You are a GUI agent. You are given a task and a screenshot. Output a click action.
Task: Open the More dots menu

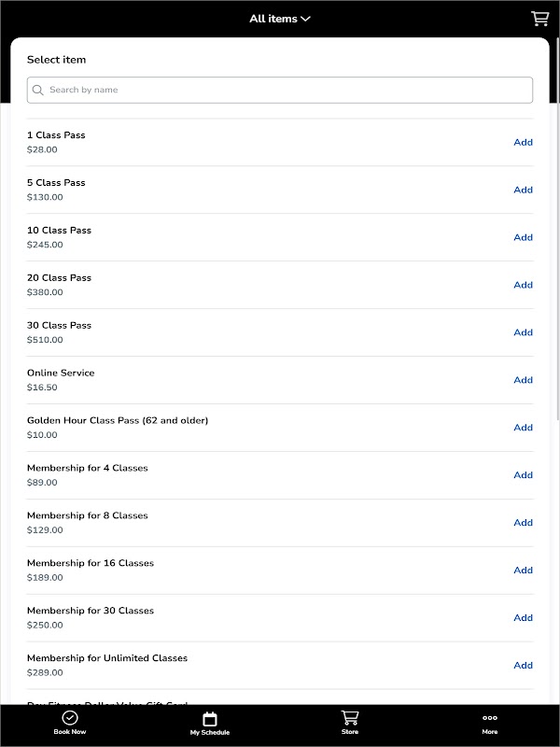(490, 717)
